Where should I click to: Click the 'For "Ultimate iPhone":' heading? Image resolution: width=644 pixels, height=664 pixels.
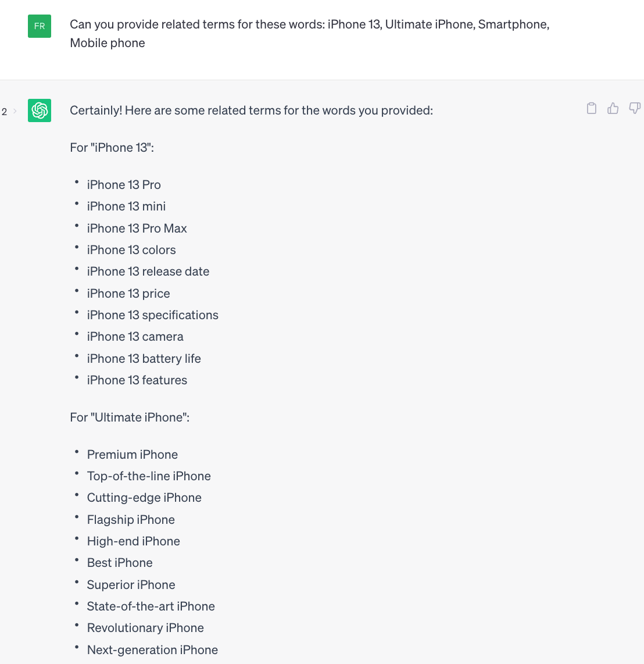tap(130, 417)
